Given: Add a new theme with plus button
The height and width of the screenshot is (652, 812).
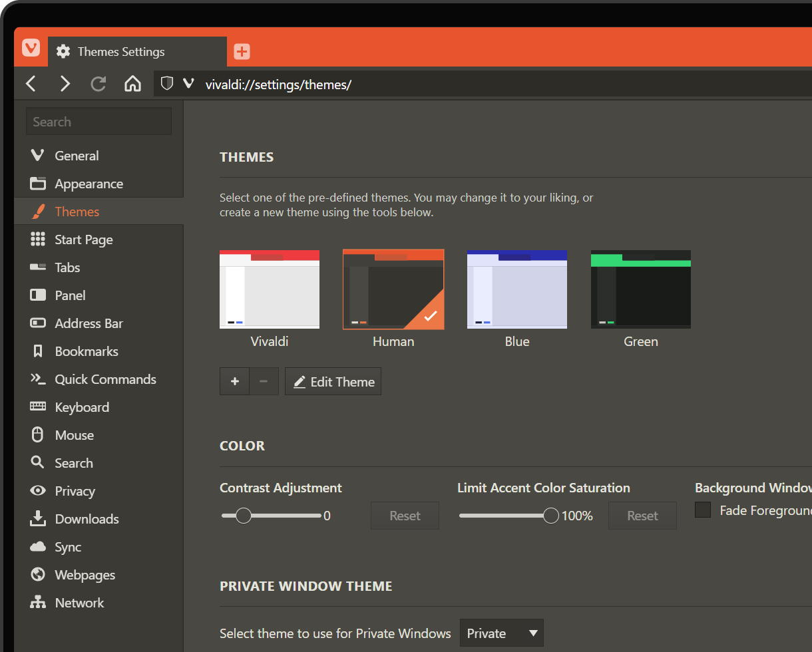Looking at the screenshot, I should [234, 381].
